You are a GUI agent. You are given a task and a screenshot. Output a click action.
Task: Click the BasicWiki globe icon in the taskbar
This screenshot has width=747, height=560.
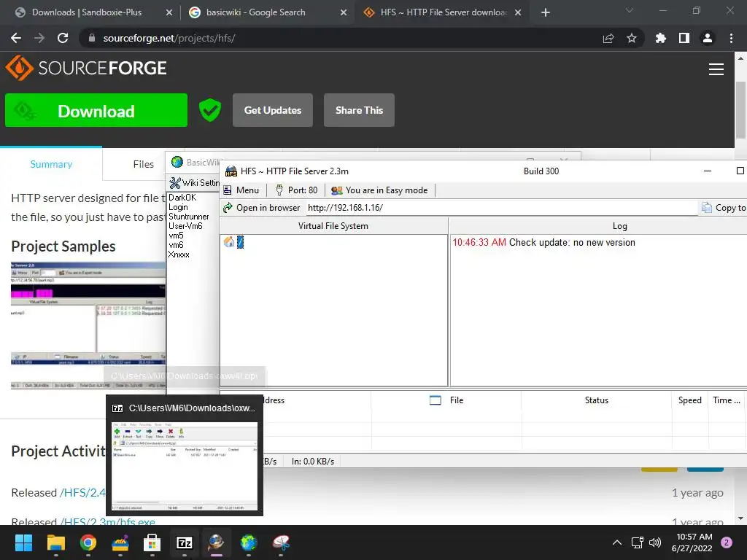[x=249, y=542]
